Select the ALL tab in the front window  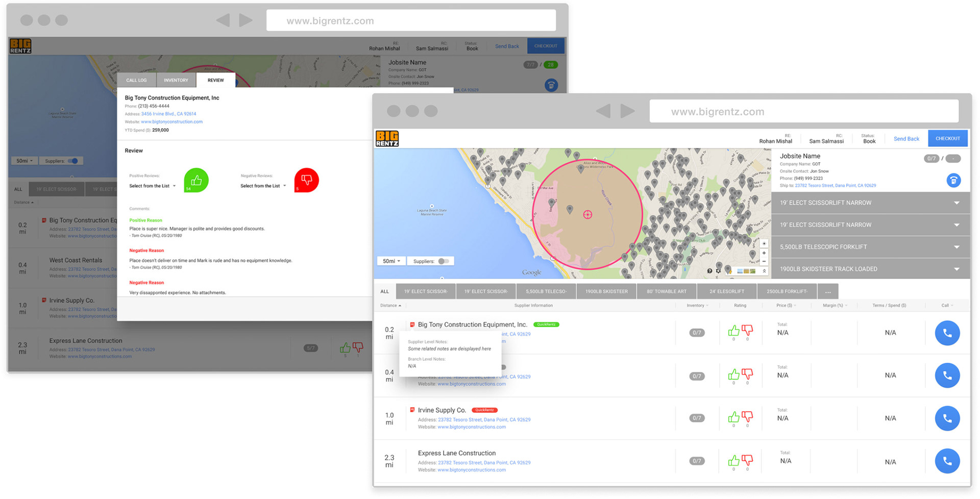384,291
